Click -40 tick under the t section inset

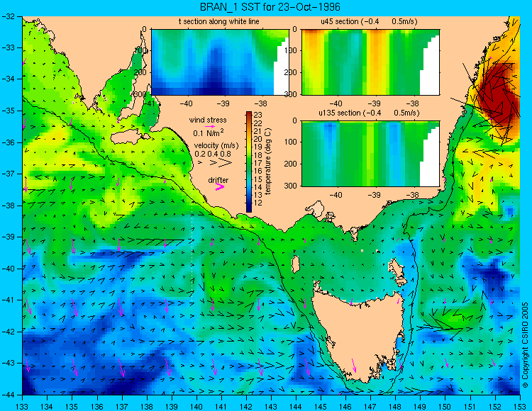(185, 103)
